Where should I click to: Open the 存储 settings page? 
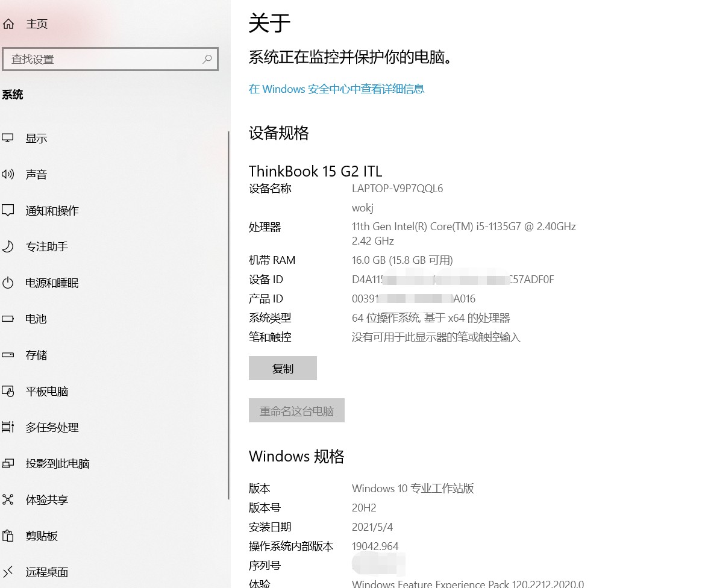pyautogui.click(x=36, y=355)
